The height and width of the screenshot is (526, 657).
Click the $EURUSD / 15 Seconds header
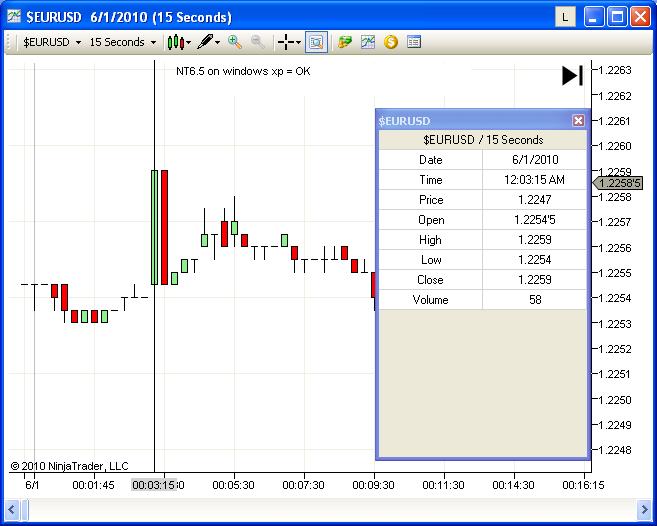pos(483,140)
